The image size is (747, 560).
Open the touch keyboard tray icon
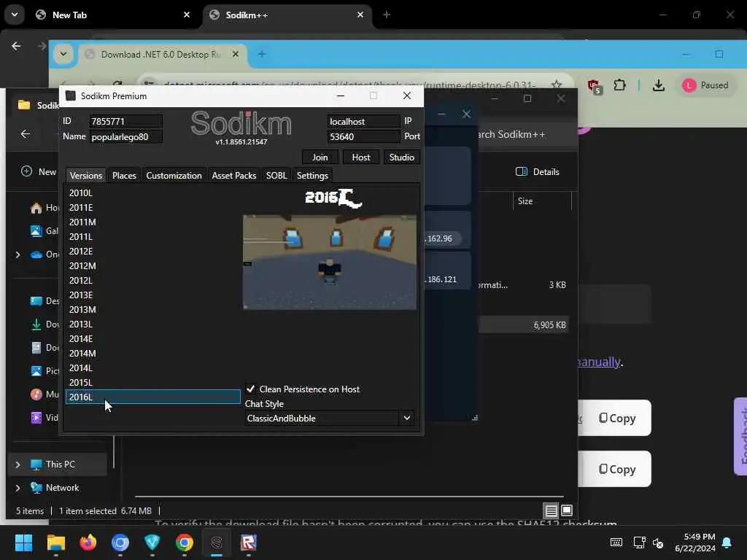pos(616,542)
